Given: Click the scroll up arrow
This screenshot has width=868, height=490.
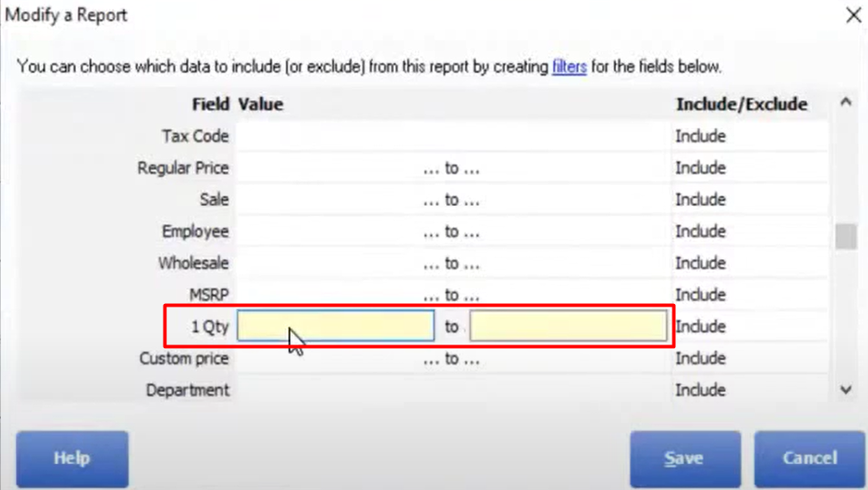Looking at the screenshot, I should coord(846,102).
